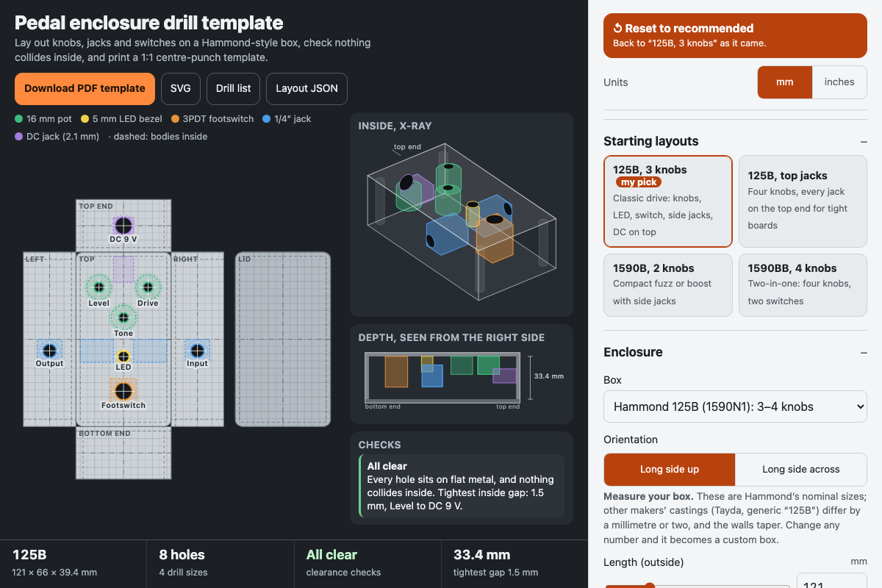Select the Footswitch hole on template

pyautogui.click(x=123, y=391)
